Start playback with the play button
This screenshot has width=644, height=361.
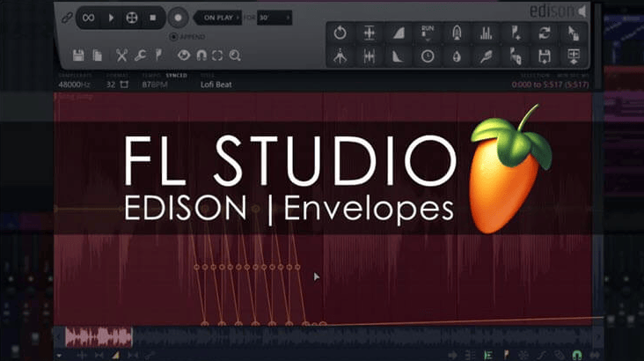coord(111,18)
